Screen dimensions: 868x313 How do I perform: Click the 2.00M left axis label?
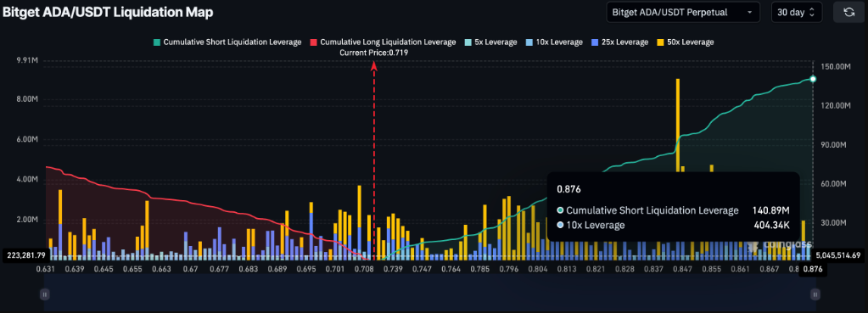[x=27, y=220]
